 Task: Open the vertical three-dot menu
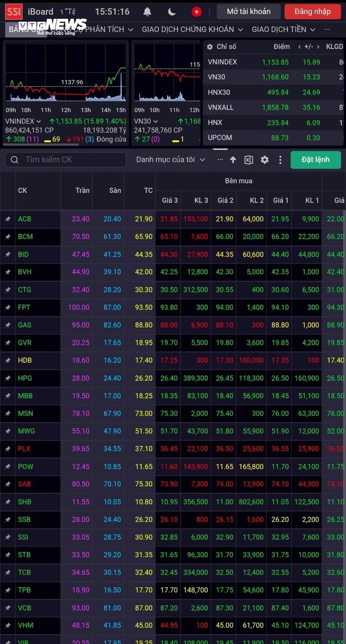281,160
